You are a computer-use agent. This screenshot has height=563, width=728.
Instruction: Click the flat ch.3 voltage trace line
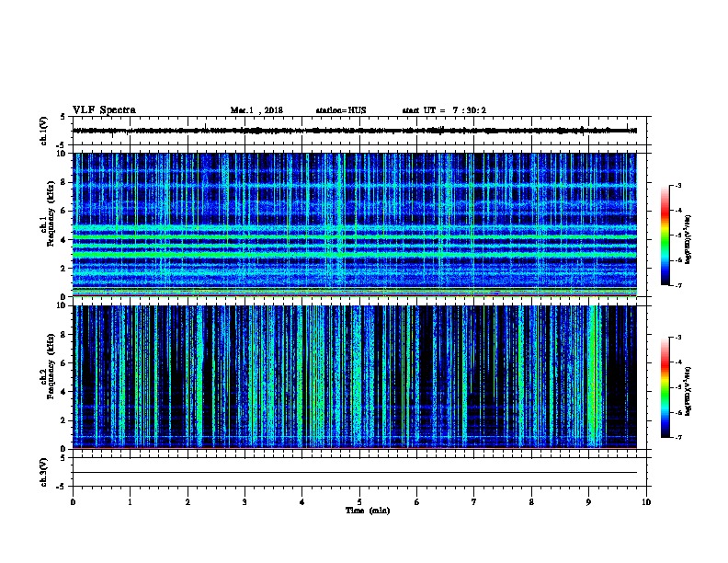click(x=355, y=473)
